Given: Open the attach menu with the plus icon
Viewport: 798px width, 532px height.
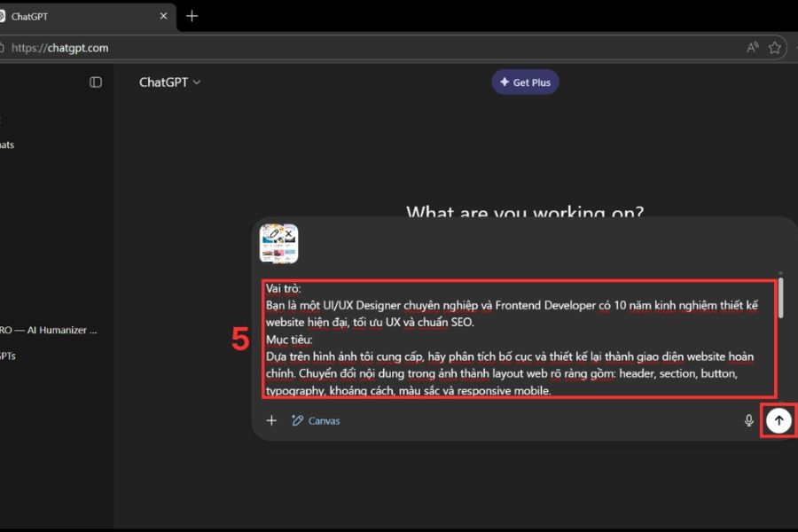Looking at the screenshot, I should (x=272, y=420).
